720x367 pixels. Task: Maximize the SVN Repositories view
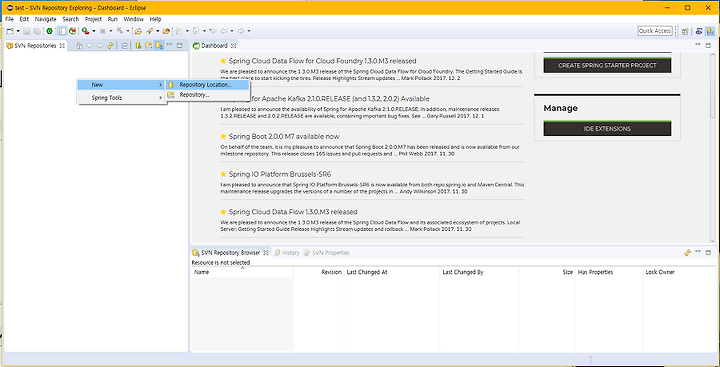[180, 45]
